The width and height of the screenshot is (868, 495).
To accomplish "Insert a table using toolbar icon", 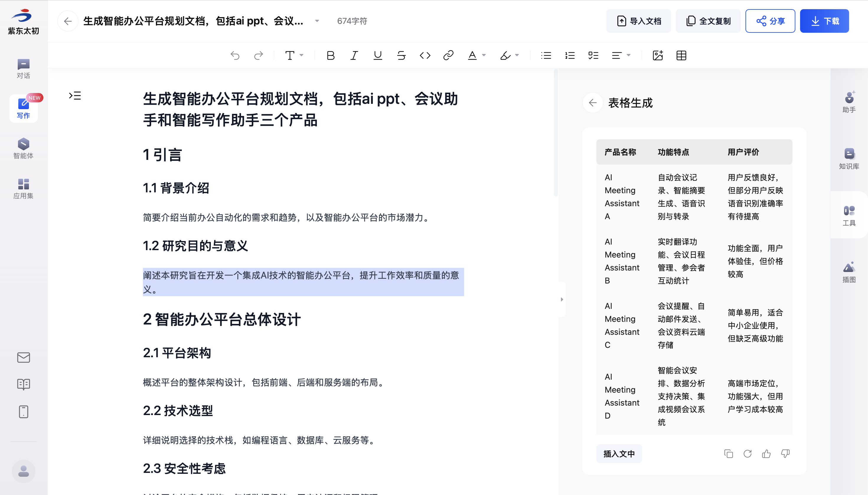I will [681, 55].
